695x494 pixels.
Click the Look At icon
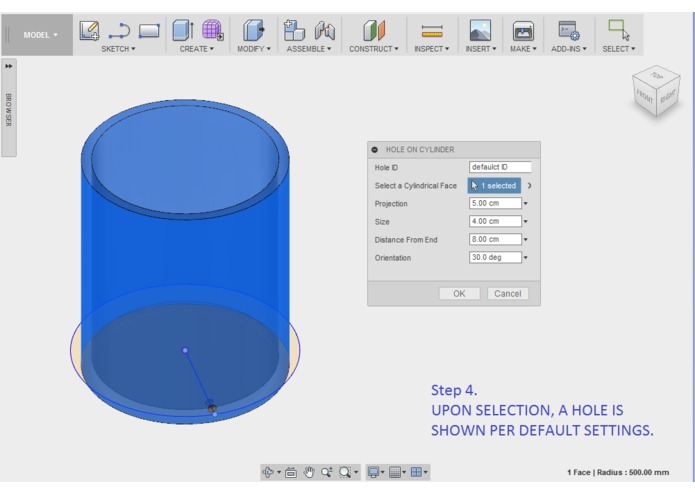coord(291,473)
